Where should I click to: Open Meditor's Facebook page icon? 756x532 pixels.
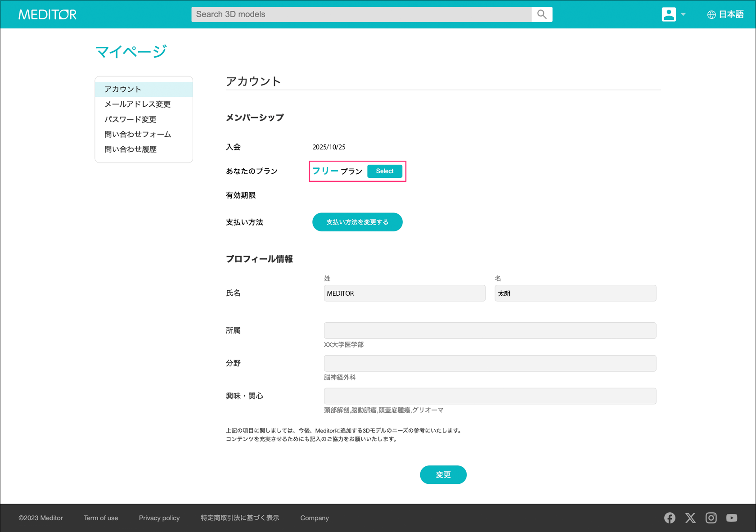coord(670,518)
